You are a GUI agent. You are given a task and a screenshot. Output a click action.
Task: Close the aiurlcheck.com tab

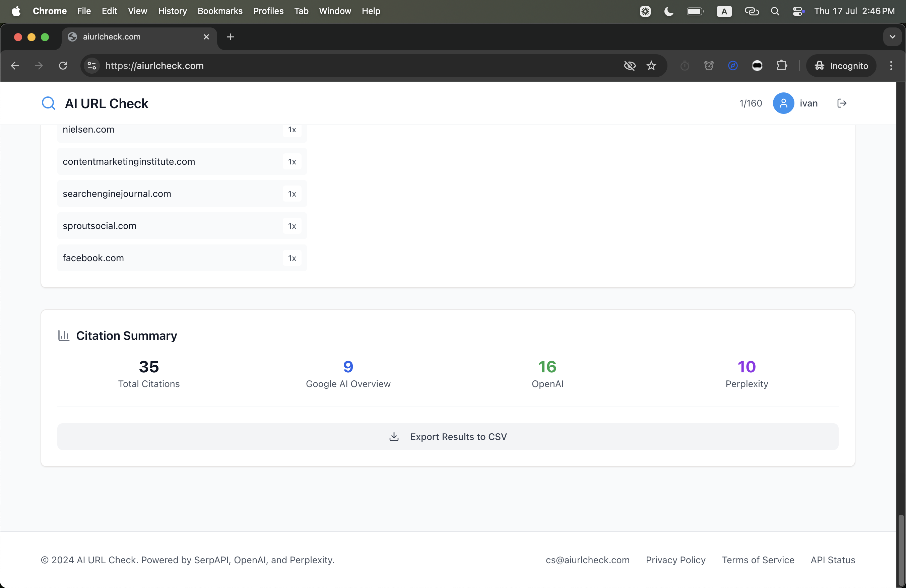pos(206,37)
